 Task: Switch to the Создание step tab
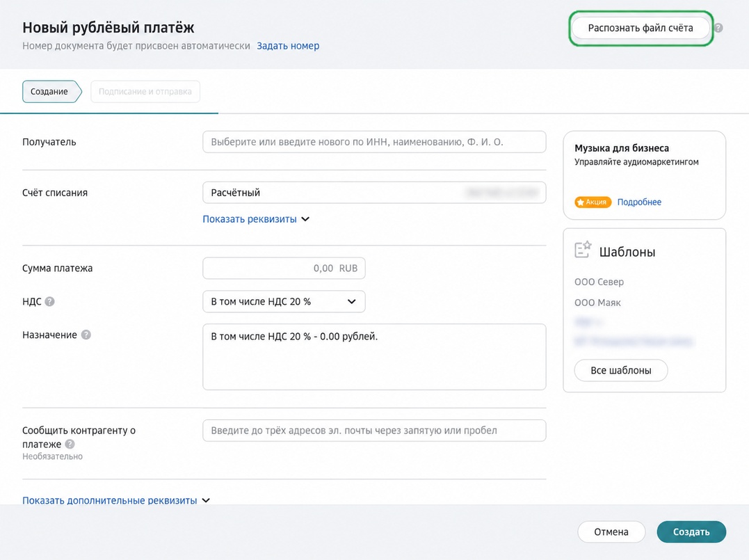pyautogui.click(x=51, y=91)
